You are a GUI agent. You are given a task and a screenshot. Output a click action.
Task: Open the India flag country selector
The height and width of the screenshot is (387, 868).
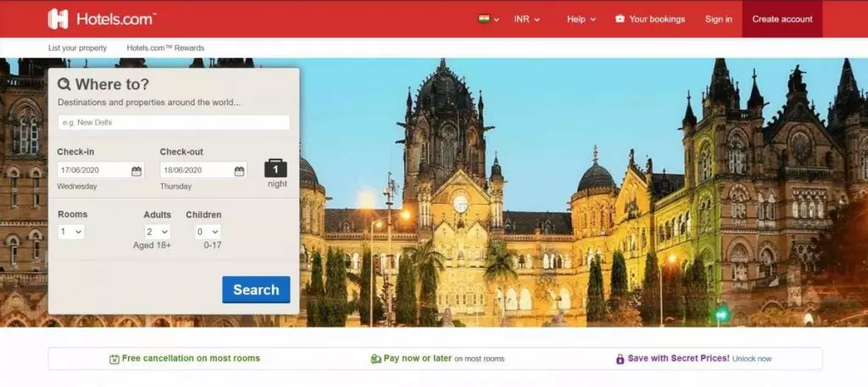[x=488, y=19]
